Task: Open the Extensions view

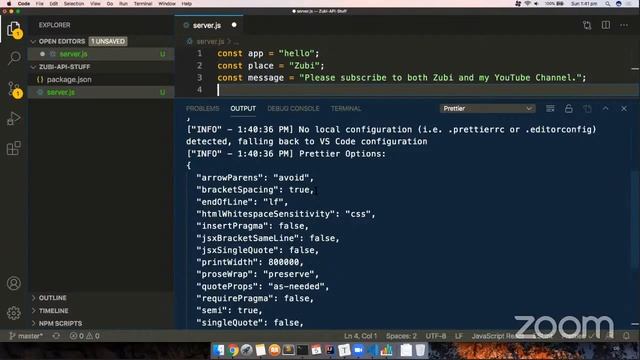Action: (x=13, y=148)
